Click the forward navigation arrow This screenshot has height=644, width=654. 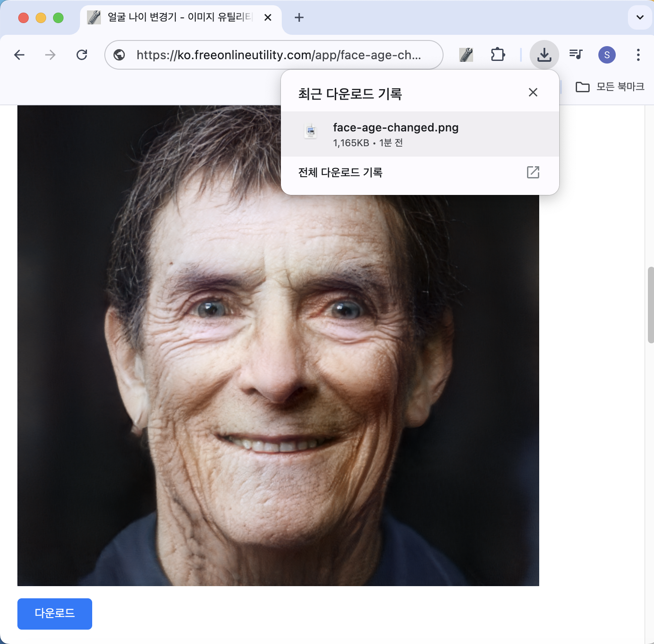coord(50,55)
